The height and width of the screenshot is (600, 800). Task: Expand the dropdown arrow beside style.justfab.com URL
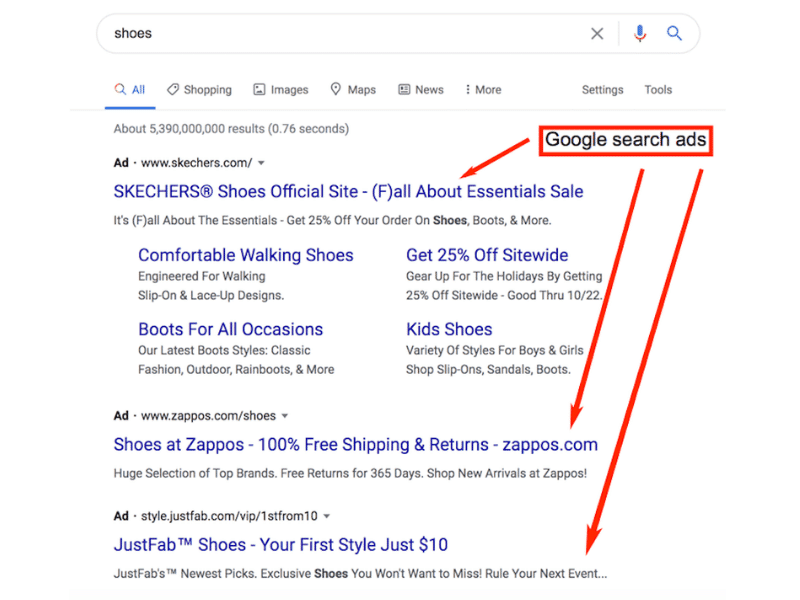(327, 517)
